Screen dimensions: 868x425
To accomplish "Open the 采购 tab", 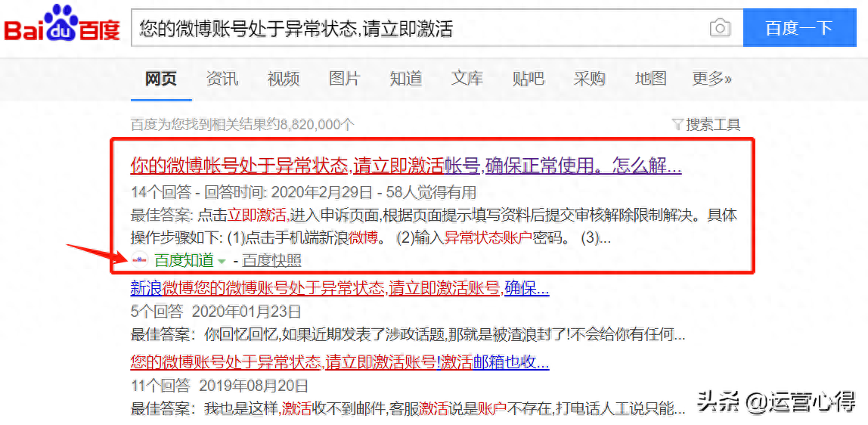I will tap(590, 79).
